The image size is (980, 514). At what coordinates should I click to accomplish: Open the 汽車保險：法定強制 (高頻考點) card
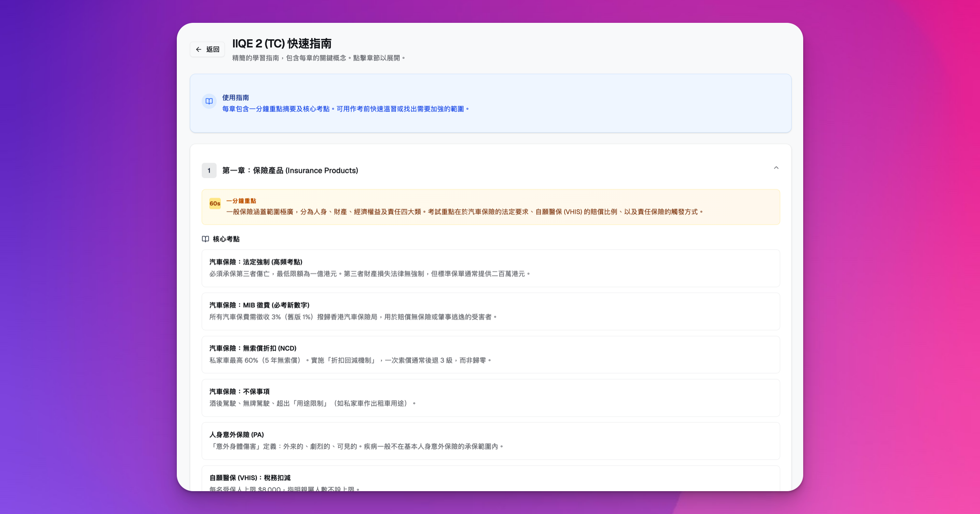pyautogui.click(x=491, y=268)
